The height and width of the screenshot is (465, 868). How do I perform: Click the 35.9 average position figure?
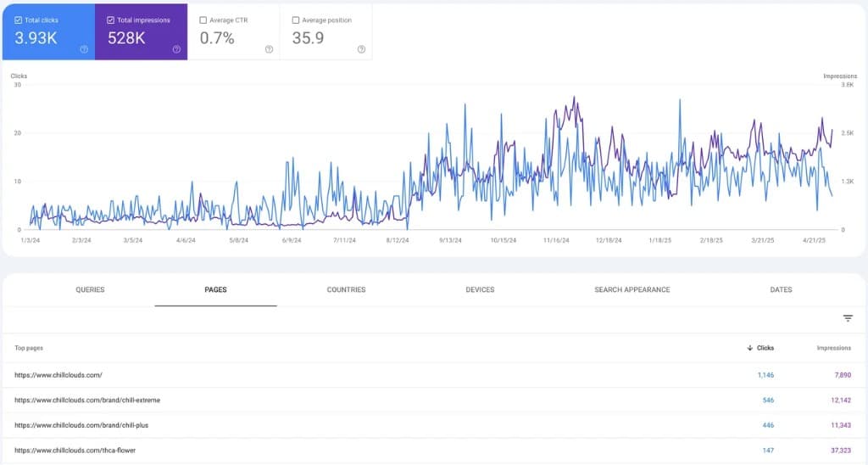tap(308, 38)
